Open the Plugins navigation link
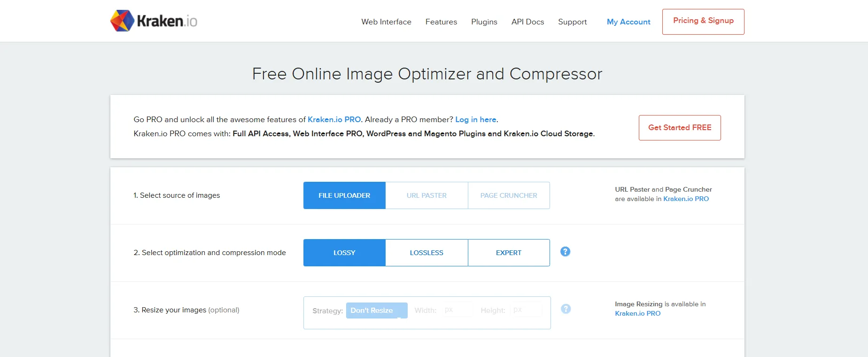868x357 pixels. 484,22
